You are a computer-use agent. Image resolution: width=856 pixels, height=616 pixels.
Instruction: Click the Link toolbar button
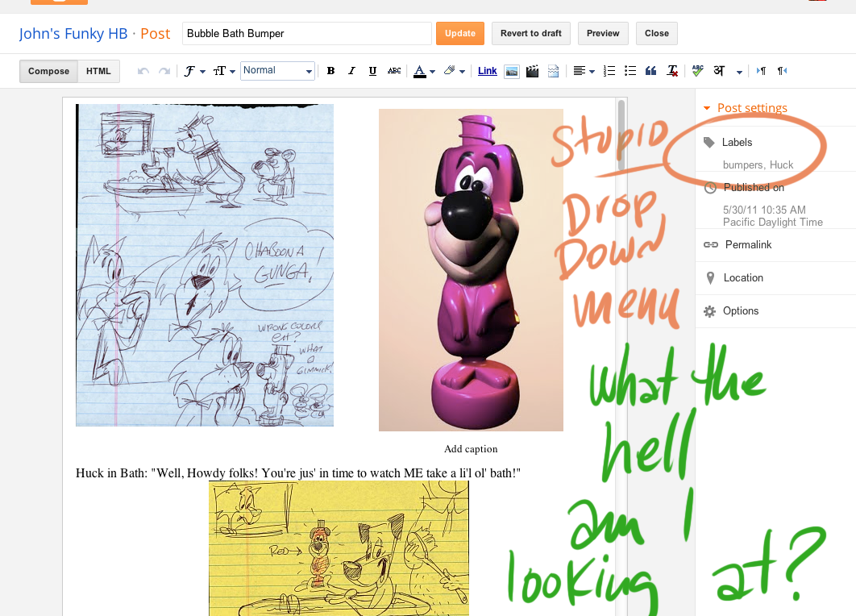coord(487,70)
